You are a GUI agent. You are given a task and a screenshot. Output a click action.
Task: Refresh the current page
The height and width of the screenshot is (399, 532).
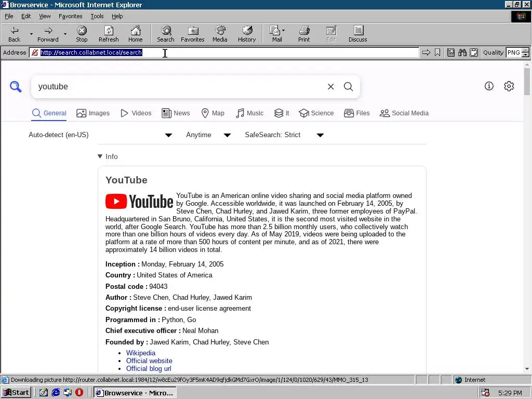tap(109, 34)
